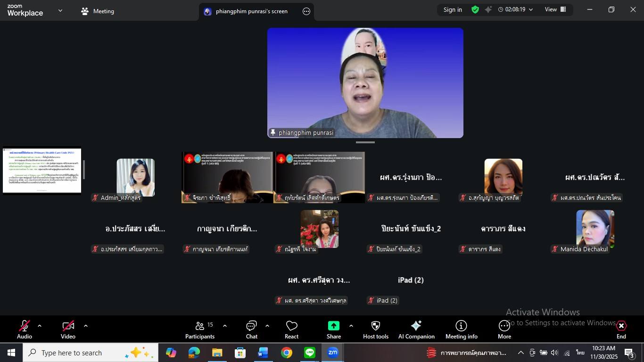Open the Chat panel
The image size is (644, 362).
(x=251, y=329)
